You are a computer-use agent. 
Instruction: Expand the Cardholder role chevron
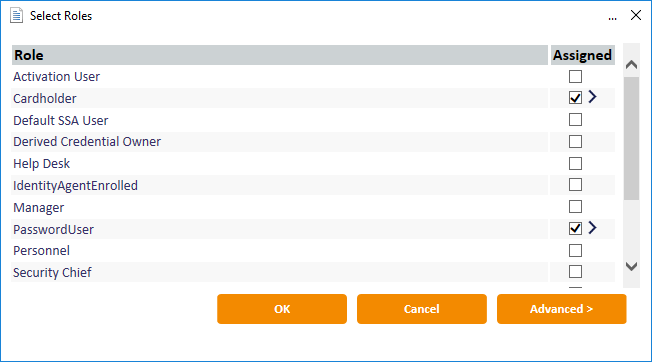[593, 97]
